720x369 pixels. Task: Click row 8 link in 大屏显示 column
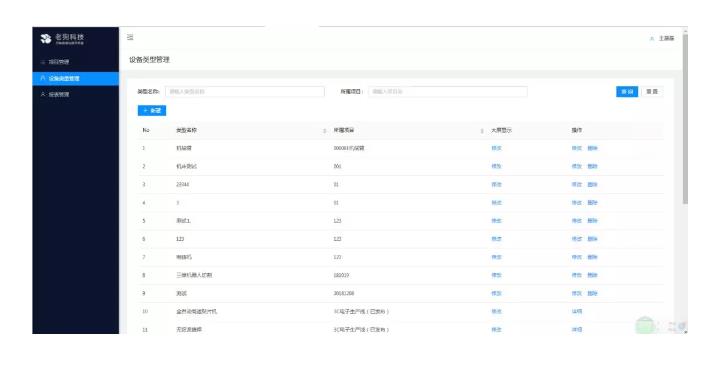(x=496, y=275)
